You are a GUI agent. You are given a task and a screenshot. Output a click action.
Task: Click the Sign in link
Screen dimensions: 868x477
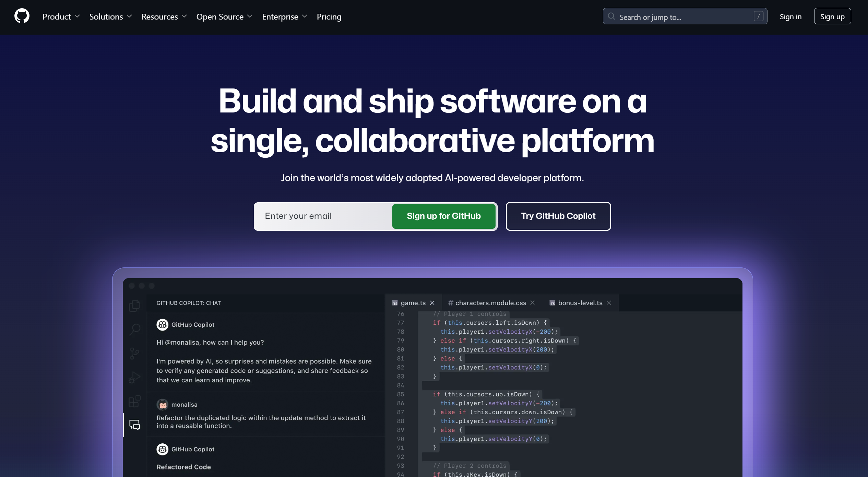790,16
